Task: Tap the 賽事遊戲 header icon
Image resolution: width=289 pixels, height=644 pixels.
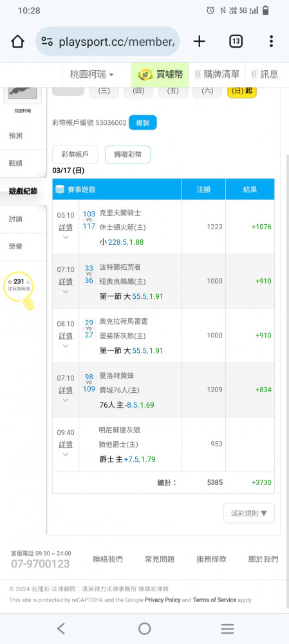Action: [x=60, y=189]
